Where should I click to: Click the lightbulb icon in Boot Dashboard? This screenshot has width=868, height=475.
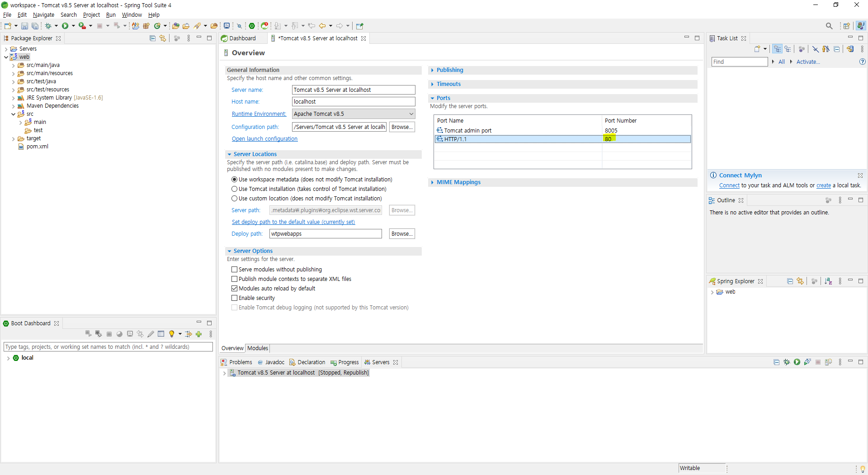pyautogui.click(x=172, y=334)
